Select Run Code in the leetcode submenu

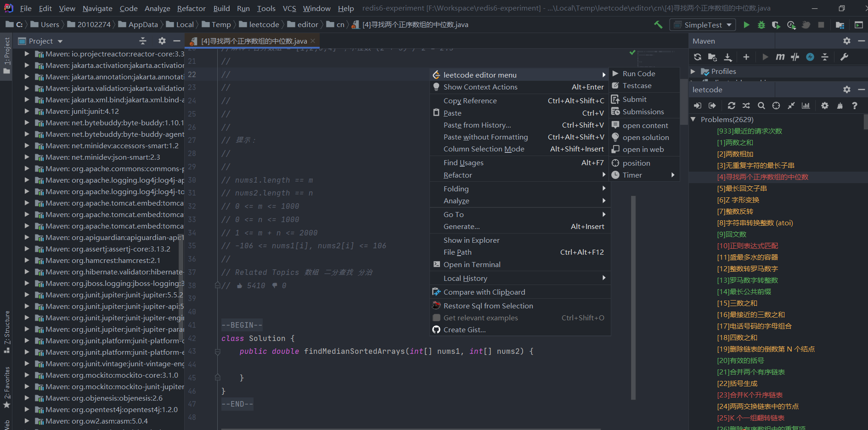pyautogui.click(x=644, y=74)
